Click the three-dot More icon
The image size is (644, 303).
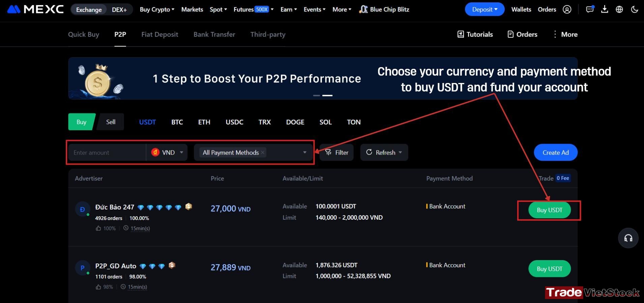pyautogui.click(x=555, y=34)
